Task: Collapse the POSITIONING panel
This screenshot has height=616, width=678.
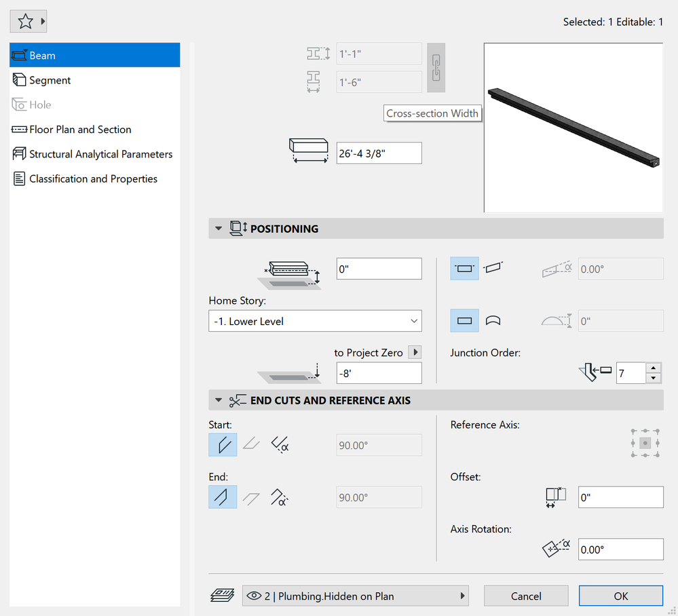Action: (x=218, y=228)
